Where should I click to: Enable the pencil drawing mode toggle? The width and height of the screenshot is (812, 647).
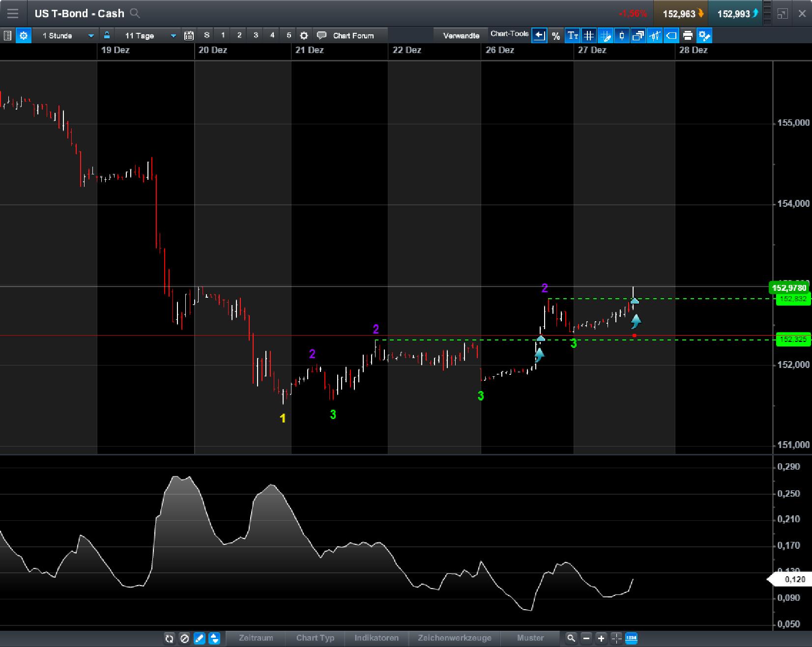pos(200,639)
